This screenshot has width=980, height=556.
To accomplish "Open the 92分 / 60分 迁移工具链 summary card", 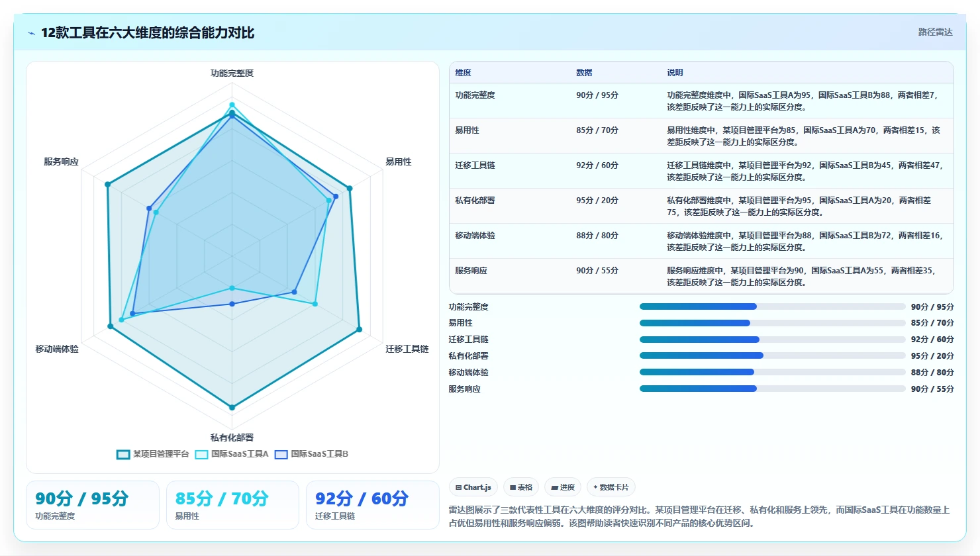I will pyautogui.click(x=372, y=505).
